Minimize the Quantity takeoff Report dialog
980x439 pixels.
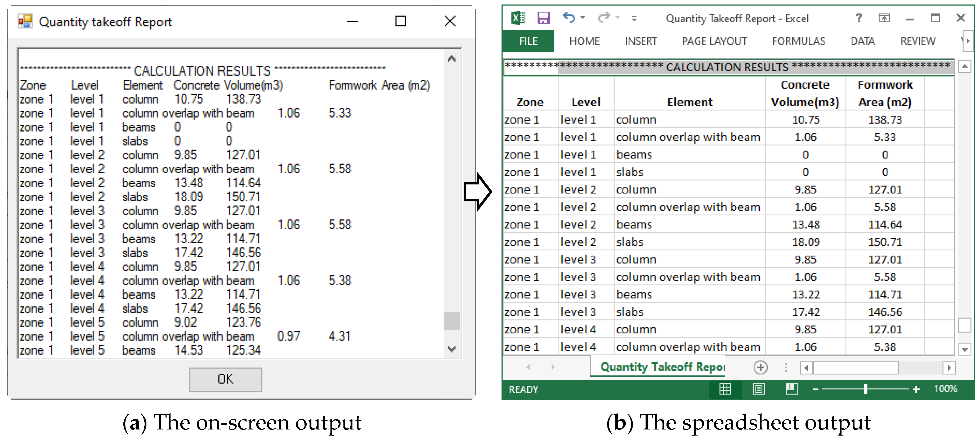352,21
